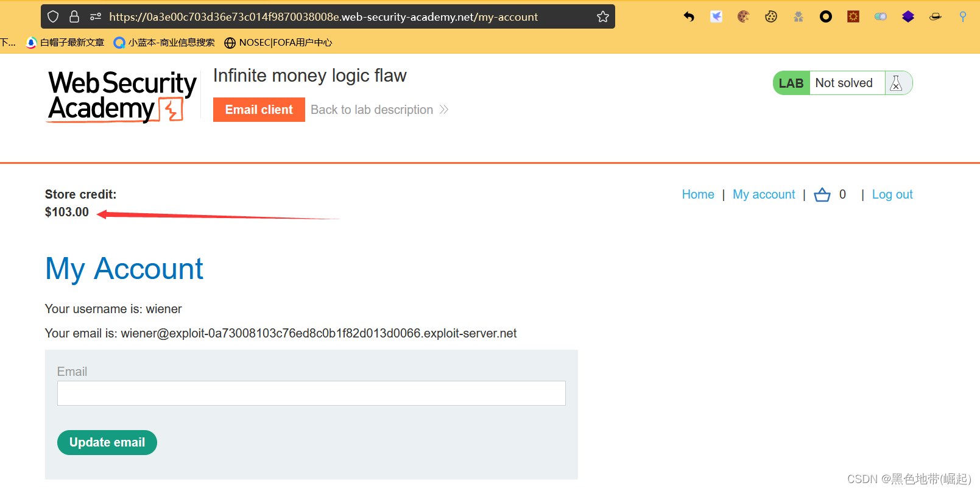
Task: Click the Update email button
Action: (107, 442)
